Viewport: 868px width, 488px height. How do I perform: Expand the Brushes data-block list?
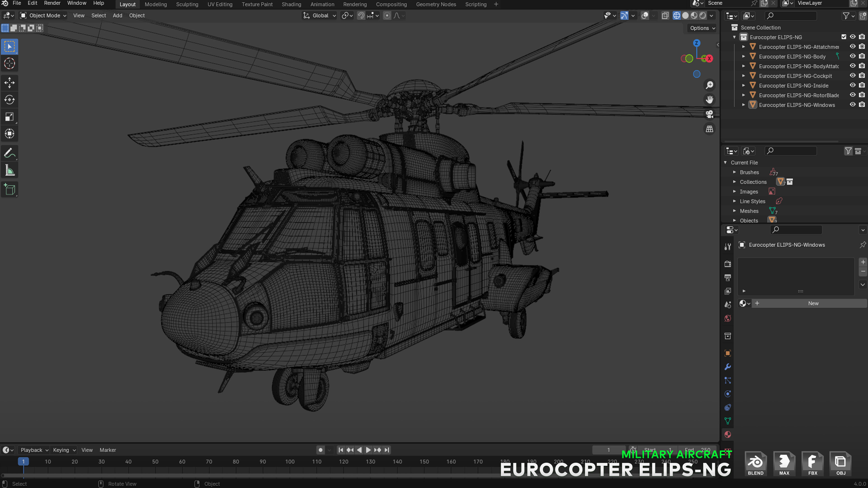[735, 172]
